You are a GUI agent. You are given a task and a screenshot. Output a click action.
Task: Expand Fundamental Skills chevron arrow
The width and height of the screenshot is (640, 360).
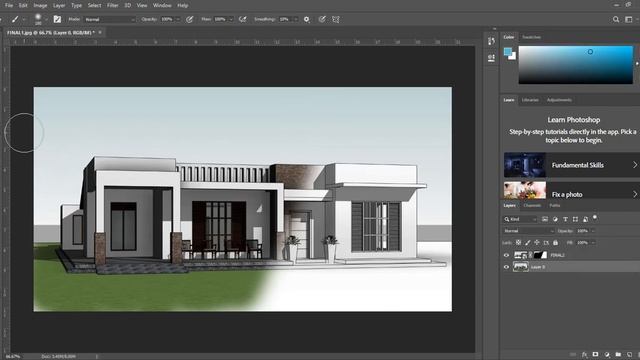[x=635, y=165]
